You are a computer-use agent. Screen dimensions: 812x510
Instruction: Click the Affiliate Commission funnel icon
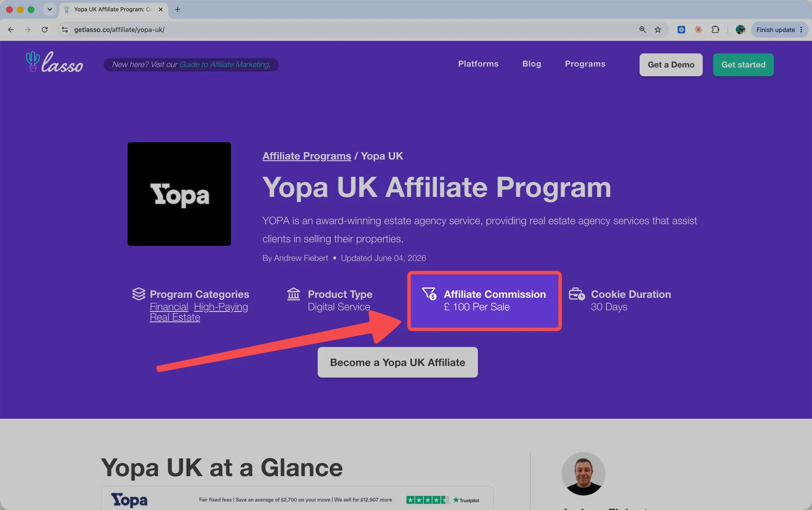click(x=429, y=294)
